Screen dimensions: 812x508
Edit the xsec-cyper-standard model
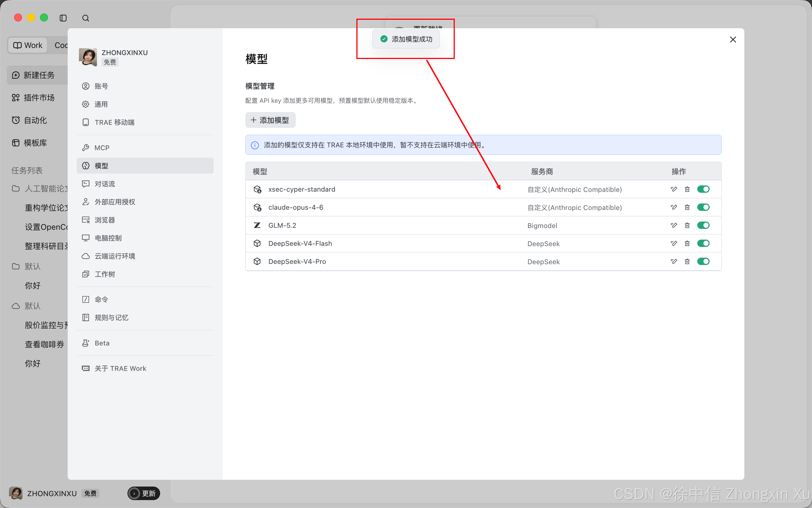(x=673, y=189)
